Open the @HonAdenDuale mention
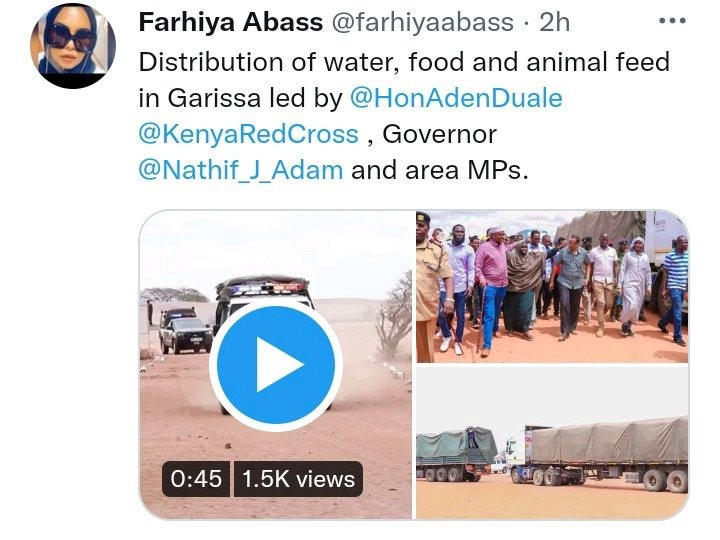Image resolution: width=720 pixels, height=540 pixels. (456, 98)
